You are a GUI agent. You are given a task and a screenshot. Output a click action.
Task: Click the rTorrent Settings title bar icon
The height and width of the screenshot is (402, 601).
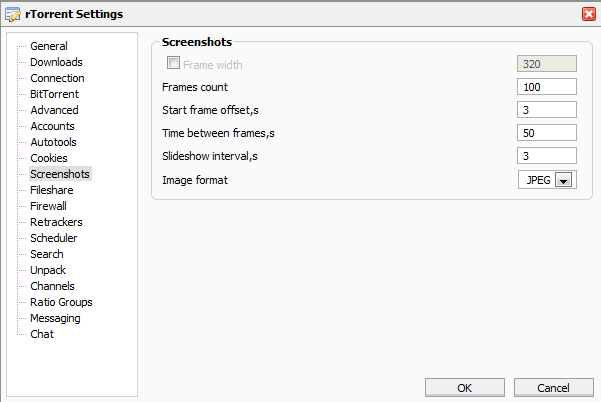(14, 14)
